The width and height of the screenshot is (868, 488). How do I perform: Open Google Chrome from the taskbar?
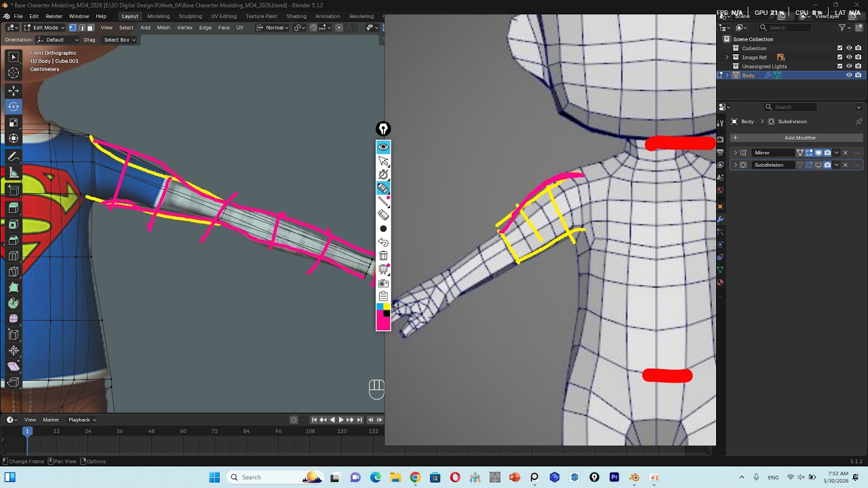click(x=415, y=477)
